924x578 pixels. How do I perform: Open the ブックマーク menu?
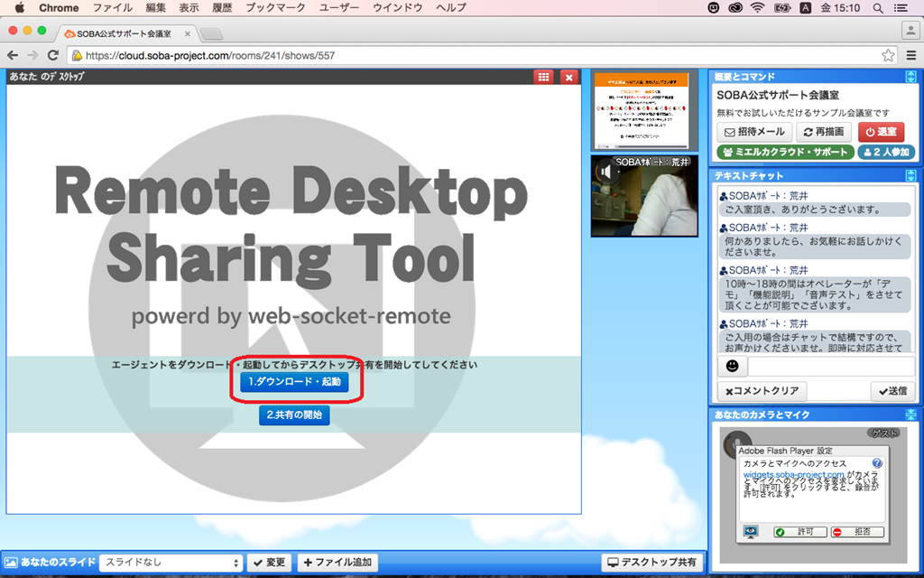(x=275, y=7)
